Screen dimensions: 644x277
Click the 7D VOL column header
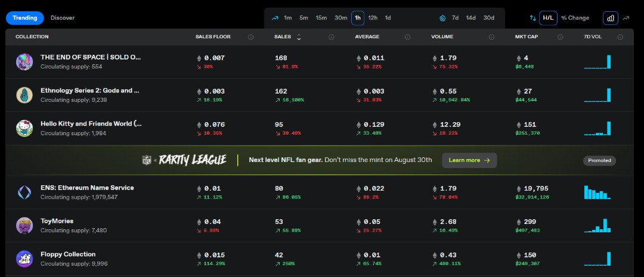click(x=593, y=37)
